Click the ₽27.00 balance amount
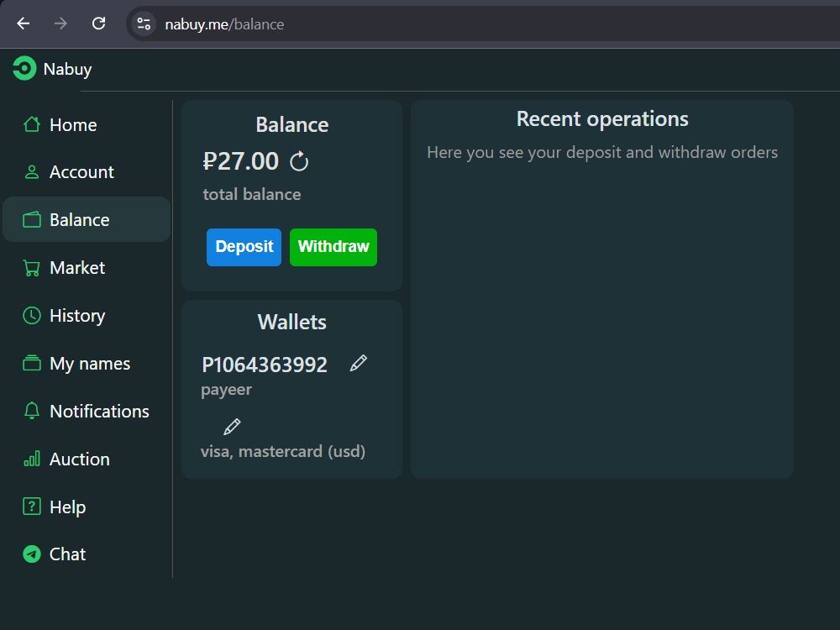The width and height of the screenshot is (840, 630). coord(240,161)
